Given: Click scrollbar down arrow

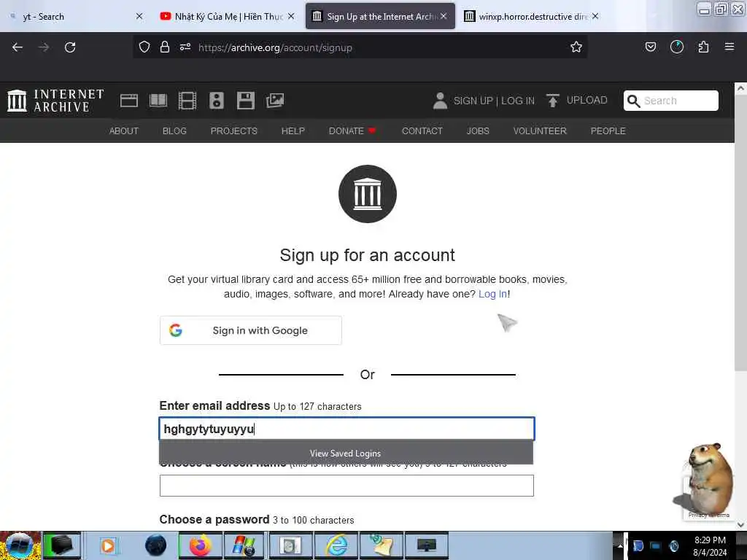Looking at the screenshot, I should (740, 525).
